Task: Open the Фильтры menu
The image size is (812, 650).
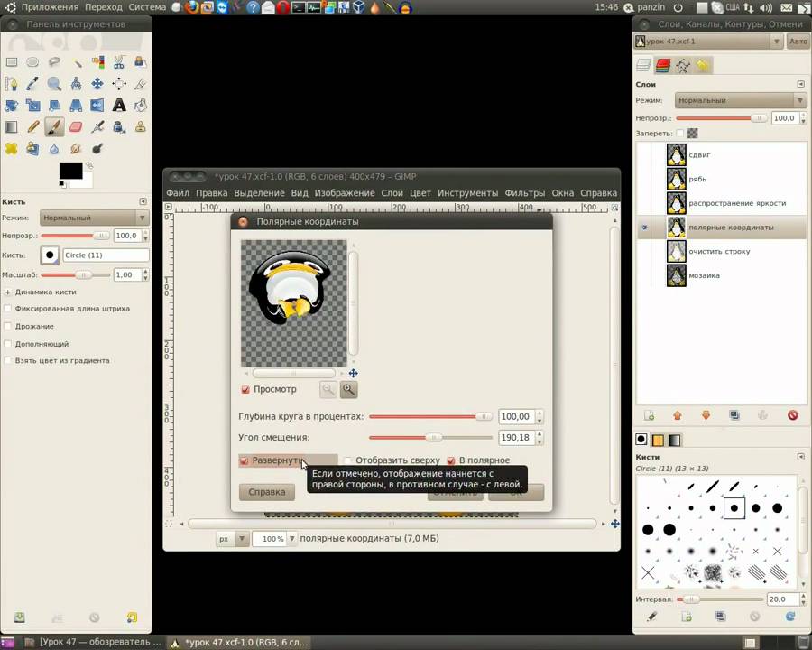Action: (524, 193)
